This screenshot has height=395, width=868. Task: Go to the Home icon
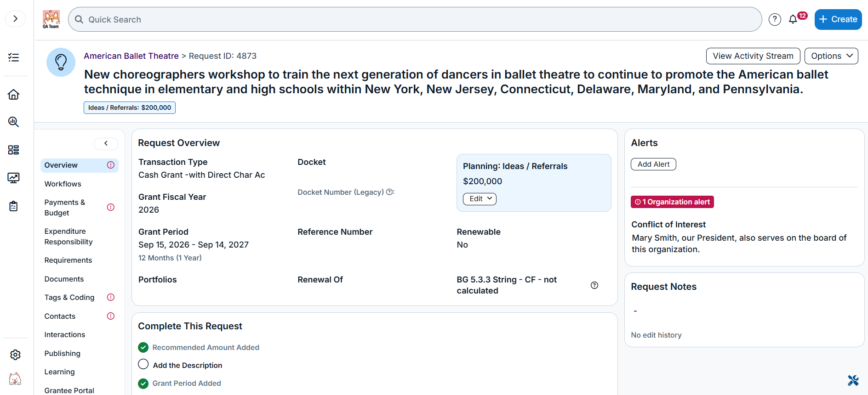14,94
